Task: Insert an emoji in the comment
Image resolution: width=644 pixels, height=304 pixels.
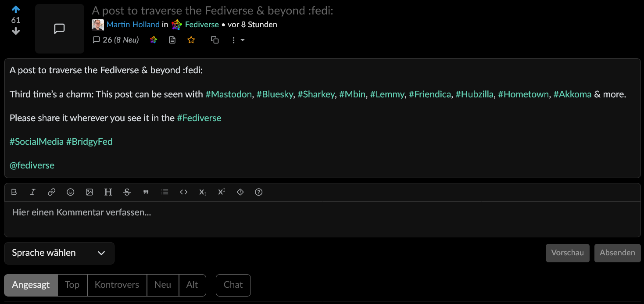Action: 70,192
